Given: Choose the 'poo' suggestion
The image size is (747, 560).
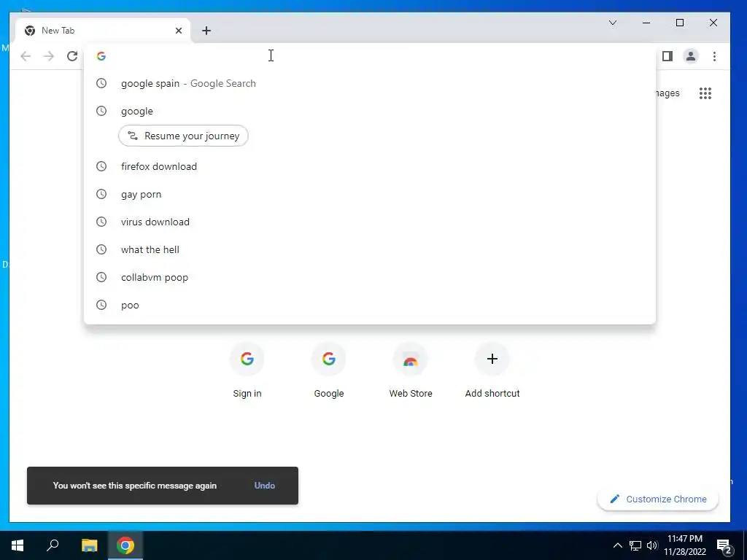Looking at the screenshot, I should click(x=370, y=305).
